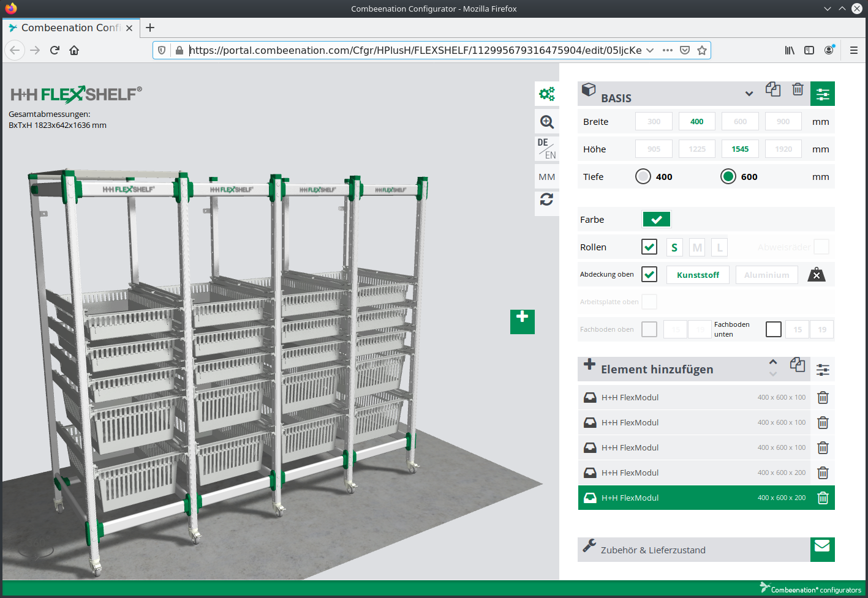868x598 pixels.
Task: Toggle the Rollen checkbox
Action: tap(649, 247)
